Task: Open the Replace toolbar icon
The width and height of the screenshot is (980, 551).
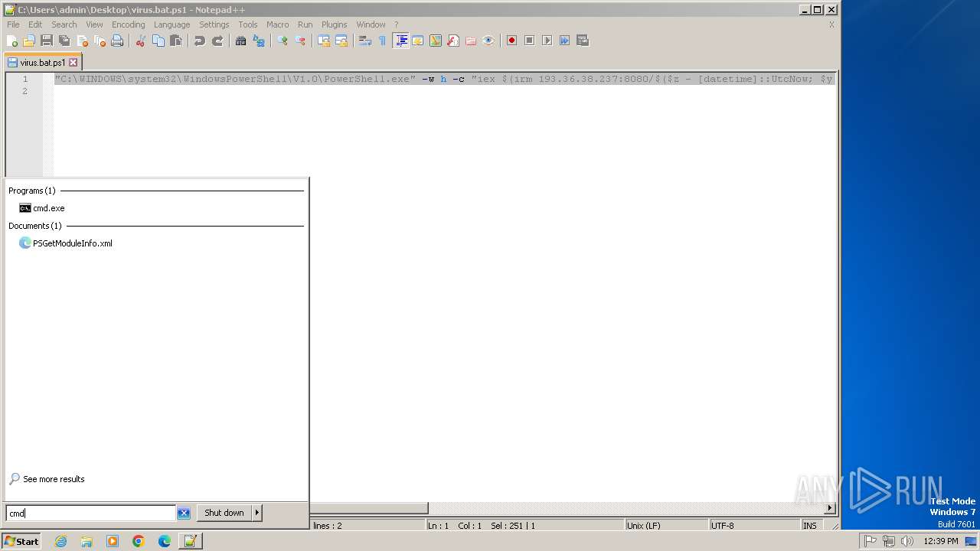Action: coord(259,41)
